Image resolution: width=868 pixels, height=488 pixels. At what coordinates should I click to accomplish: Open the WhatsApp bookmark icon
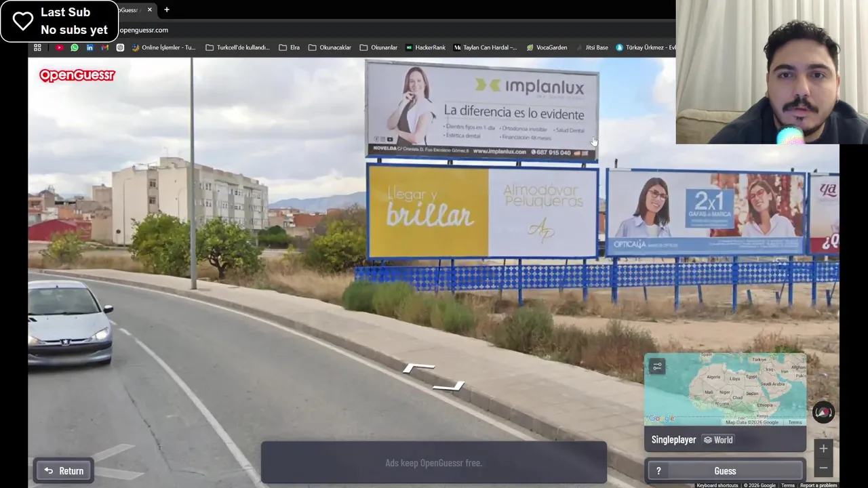75,47
